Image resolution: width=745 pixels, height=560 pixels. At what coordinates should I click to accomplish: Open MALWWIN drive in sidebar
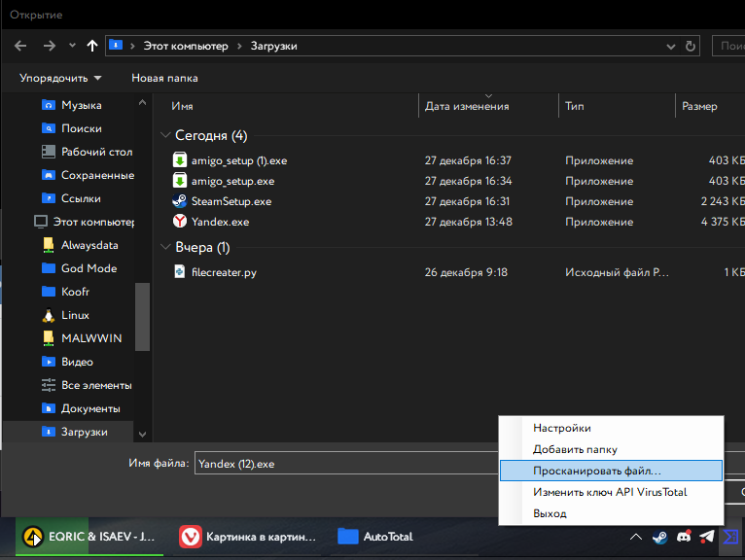coord(82,338)
